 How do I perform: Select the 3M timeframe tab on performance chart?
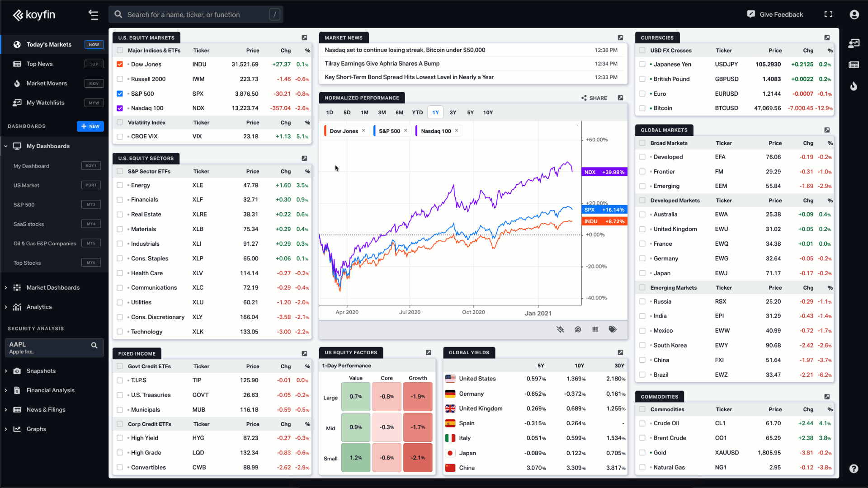[x=382, y=113]
